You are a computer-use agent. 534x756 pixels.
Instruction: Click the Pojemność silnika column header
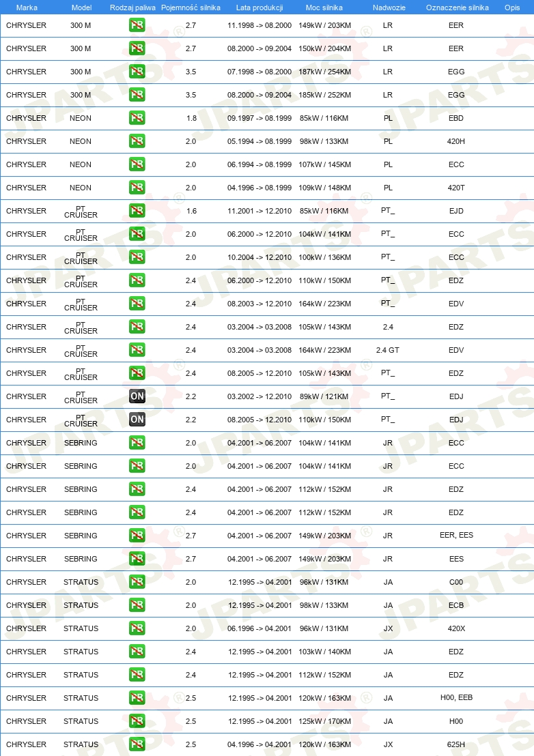click(191, 8)
